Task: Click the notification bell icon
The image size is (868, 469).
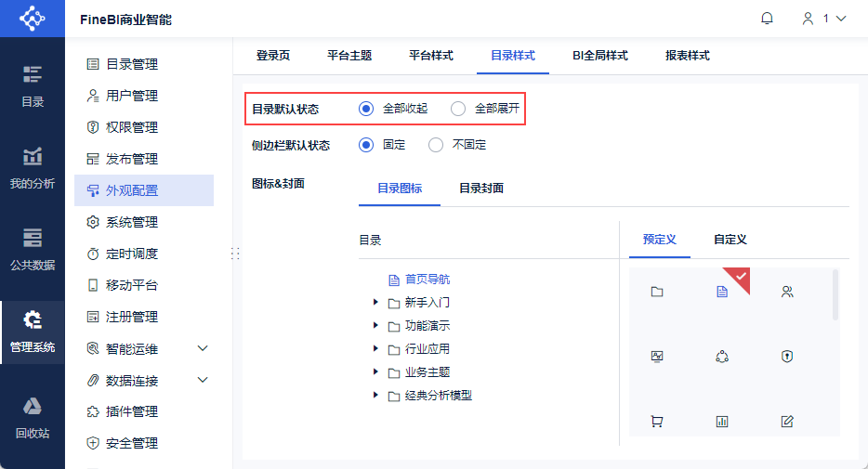Action: 767,19
